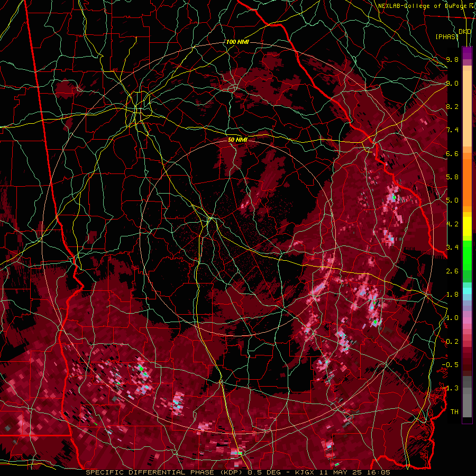Click the cyan band of the color scale
Image resolution: width=476 pixels, height=476 pixels.
click(467, 291)
